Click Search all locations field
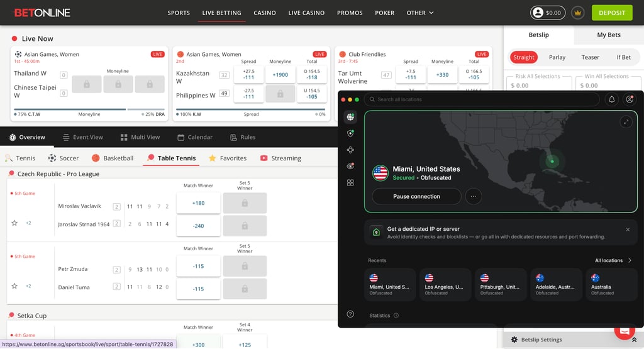644x349 pixels. pyautogui.click(x=482, y=99)
